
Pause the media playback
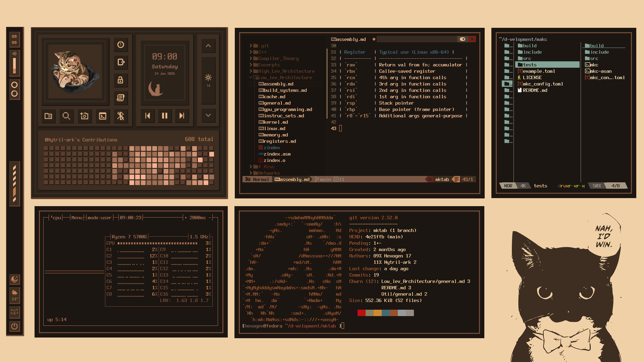click(x=165, y=116)
